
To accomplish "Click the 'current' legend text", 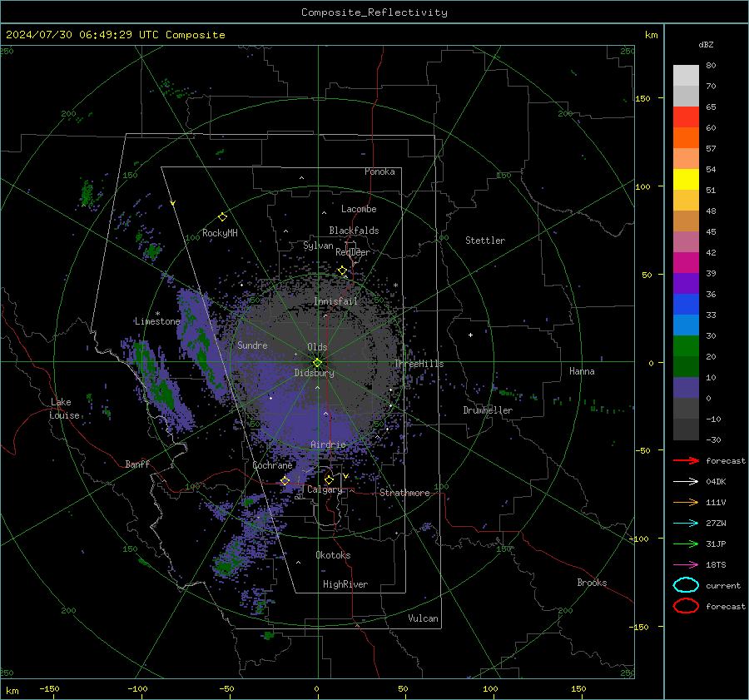I will pyautogui.click(x=723, y=585).
